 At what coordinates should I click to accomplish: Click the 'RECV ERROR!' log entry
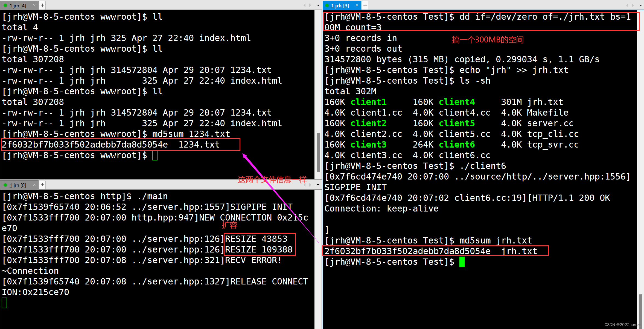[x=253, y=260]
